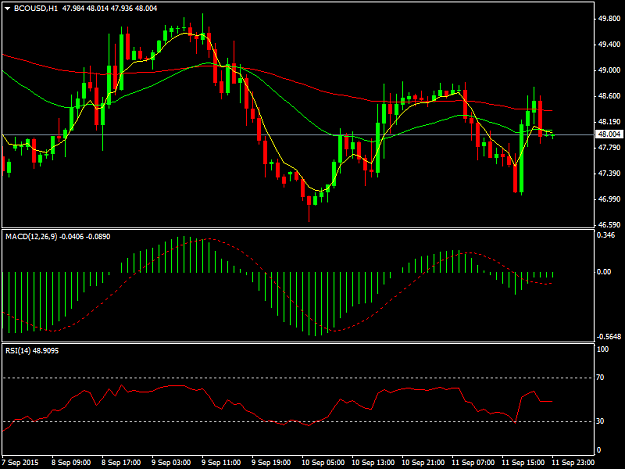The width and height of the screenshot is (625, 469).
Task: Click the 49.400 price scale label
Action: click(609, 44)
